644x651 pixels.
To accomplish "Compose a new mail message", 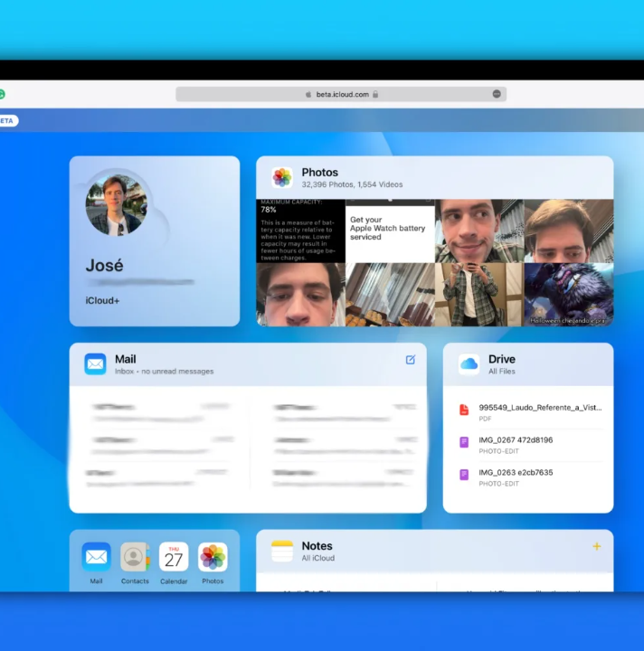I will click(411, 360).
